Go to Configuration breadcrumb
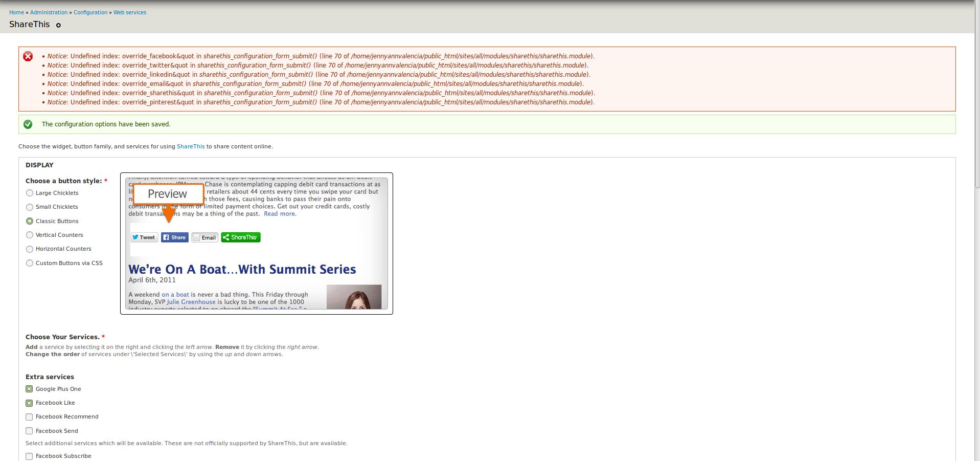Screen dimensions: 980x461 [x=90, y=12]
